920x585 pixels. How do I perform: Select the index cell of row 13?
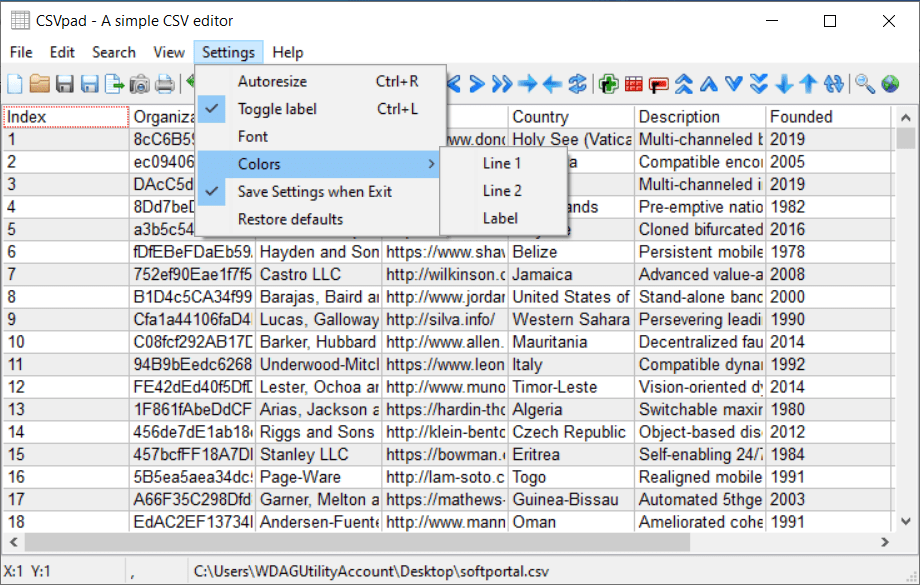tap(66, 410)
